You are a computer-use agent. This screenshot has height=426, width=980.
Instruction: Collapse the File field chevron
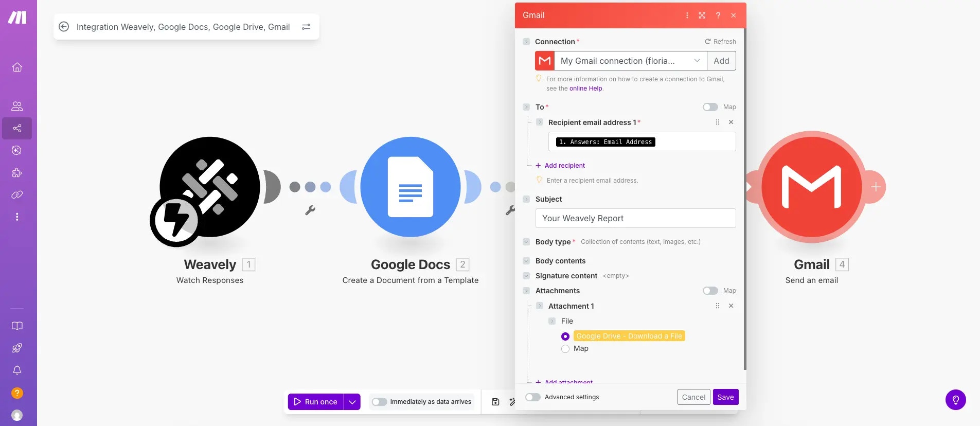[x=552, y=321]
